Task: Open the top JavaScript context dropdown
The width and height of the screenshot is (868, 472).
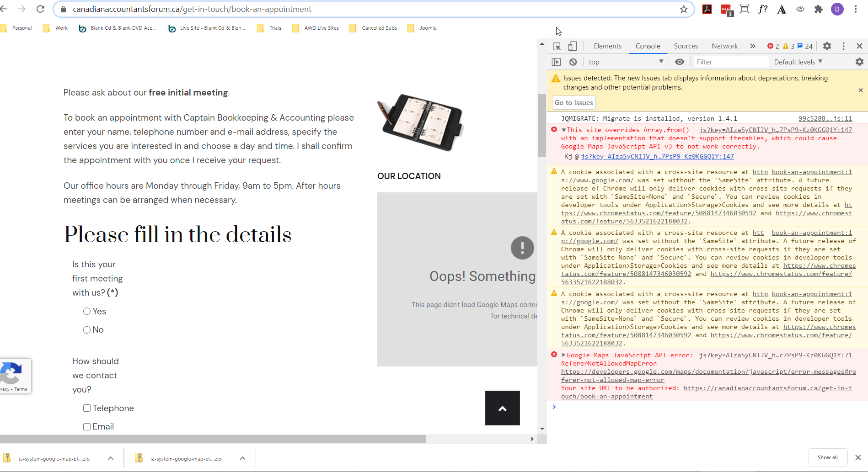Action: click(x=625, y=62)
